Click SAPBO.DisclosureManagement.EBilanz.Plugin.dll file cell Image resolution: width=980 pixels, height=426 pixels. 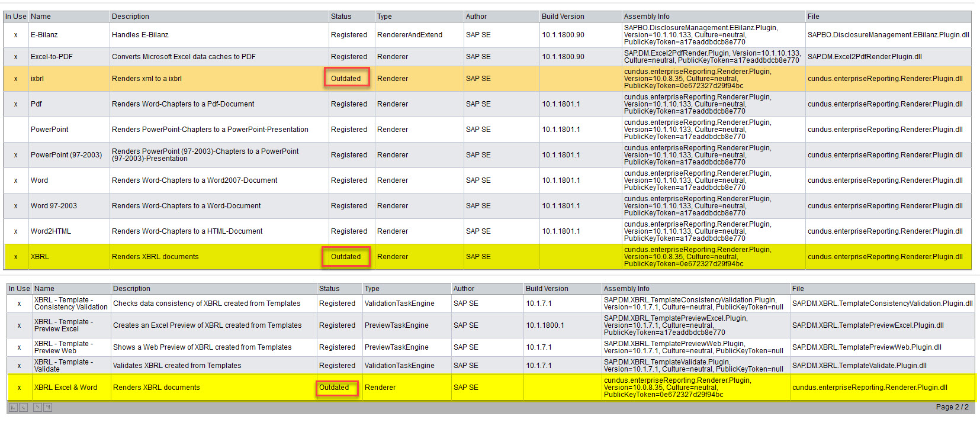[888, 35]
